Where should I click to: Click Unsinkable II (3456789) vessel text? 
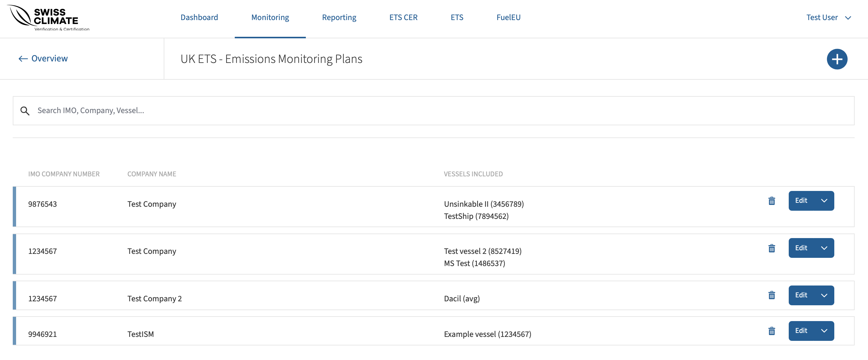[484, 204]
